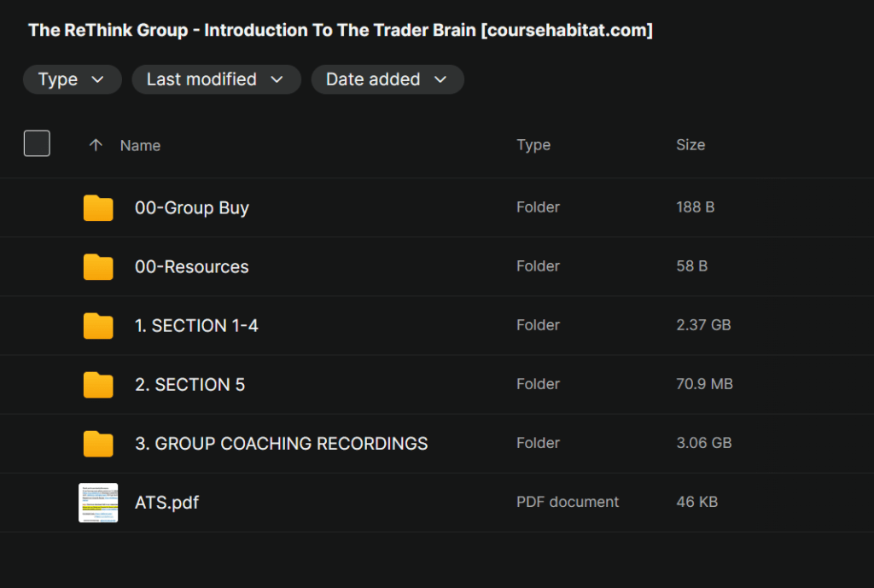Click the 00-Resources folder icon
This screenshot has height=588, width=874.
tap(98, 267)
